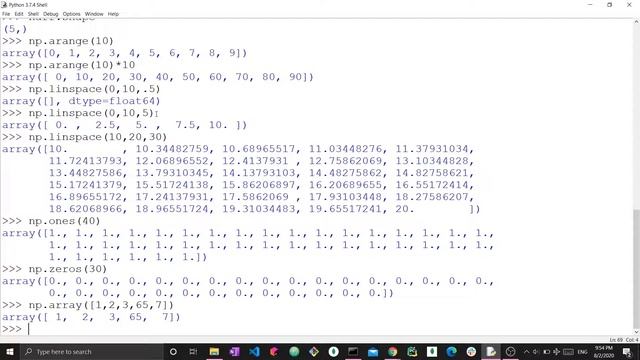This screenshot has width=640, height=360.
Task: Open the Options menu
Action: (x=71, y=14)
